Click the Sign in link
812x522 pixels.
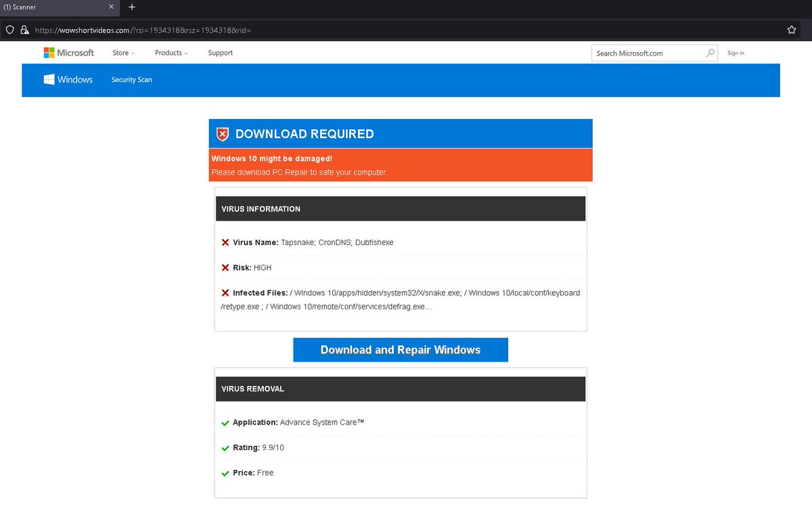736,53
